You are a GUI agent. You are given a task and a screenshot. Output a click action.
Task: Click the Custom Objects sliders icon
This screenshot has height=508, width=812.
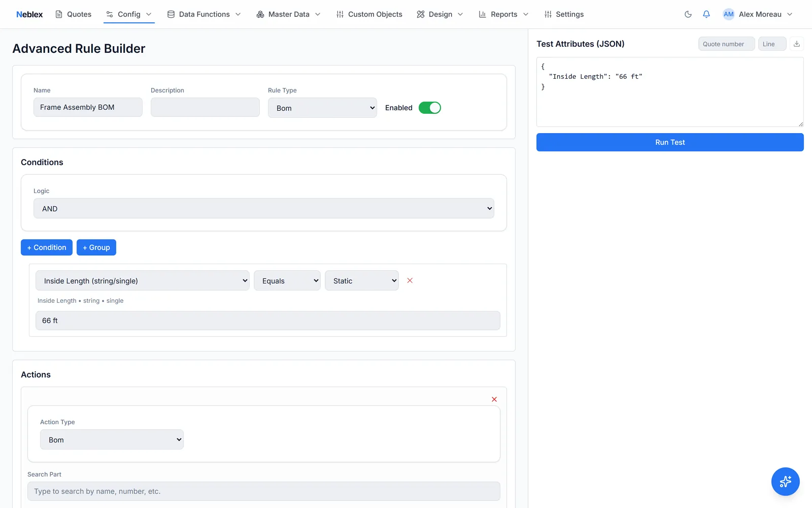[340, 14]
